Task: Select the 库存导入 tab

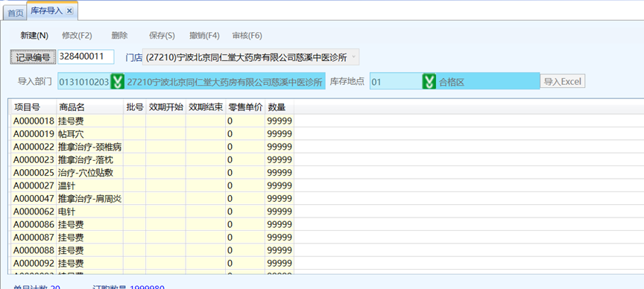Action: pyautogui.click(x=46, y=11)
